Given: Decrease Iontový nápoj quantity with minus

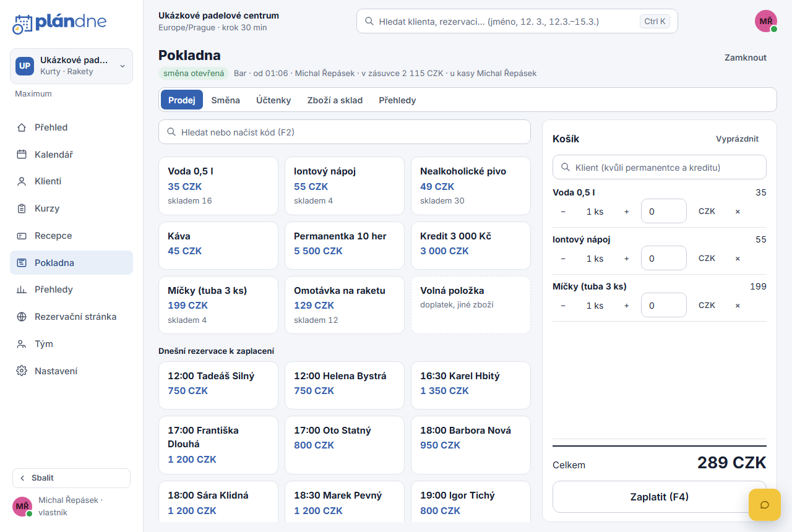Looking at the screenshot, I should (563, 259).
